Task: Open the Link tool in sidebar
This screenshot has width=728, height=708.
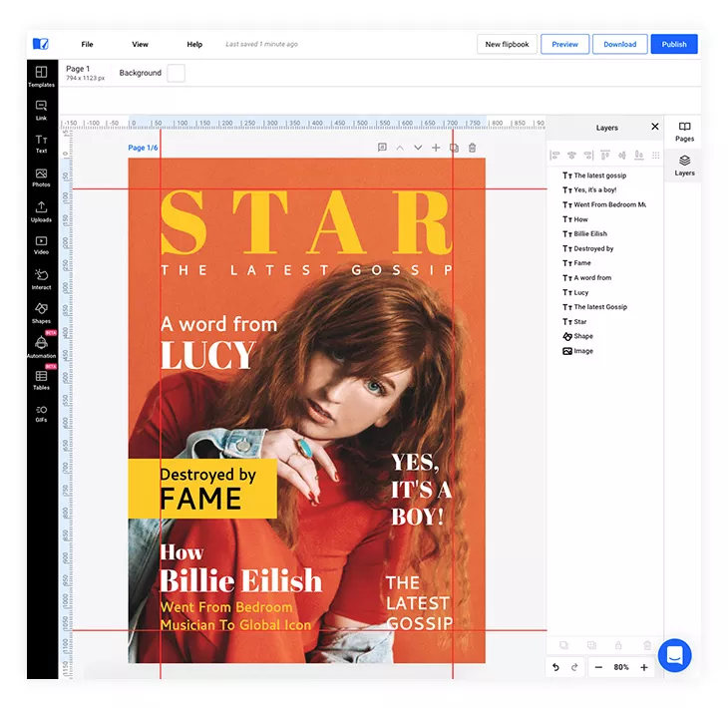Action: click(41, 111)
